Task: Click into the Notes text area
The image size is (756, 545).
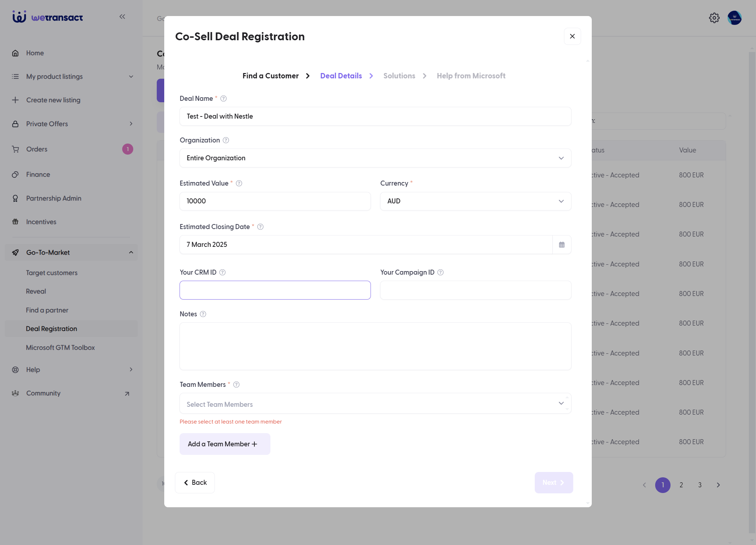Action: pyautogui.click(x=375, y=346)
